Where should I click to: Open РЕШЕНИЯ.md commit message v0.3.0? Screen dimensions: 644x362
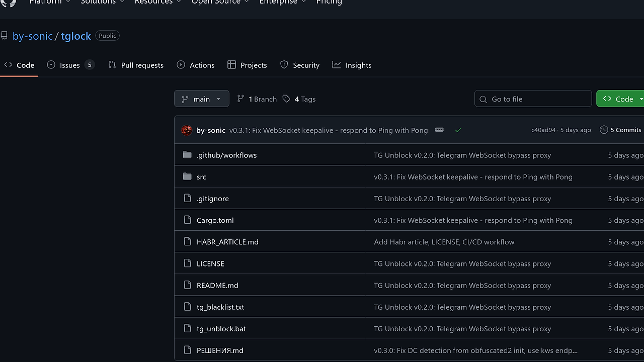point(476,350)
